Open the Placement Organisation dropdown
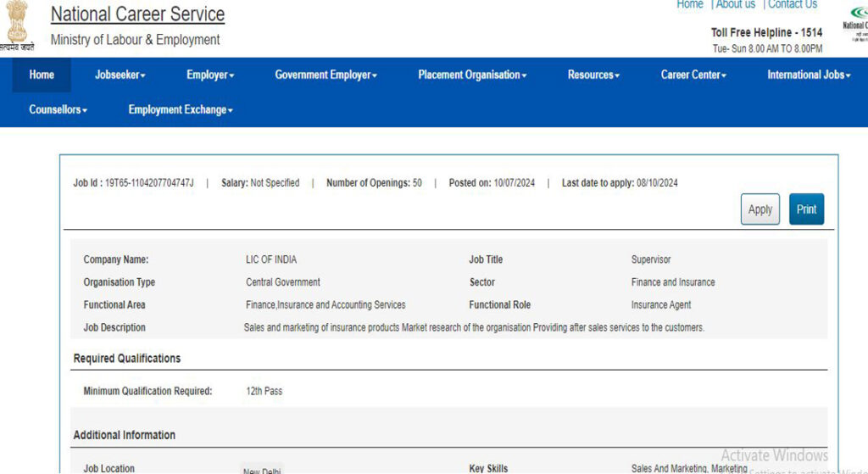The height and width of the screenshot is (474, 868). [x=472, y=75]
